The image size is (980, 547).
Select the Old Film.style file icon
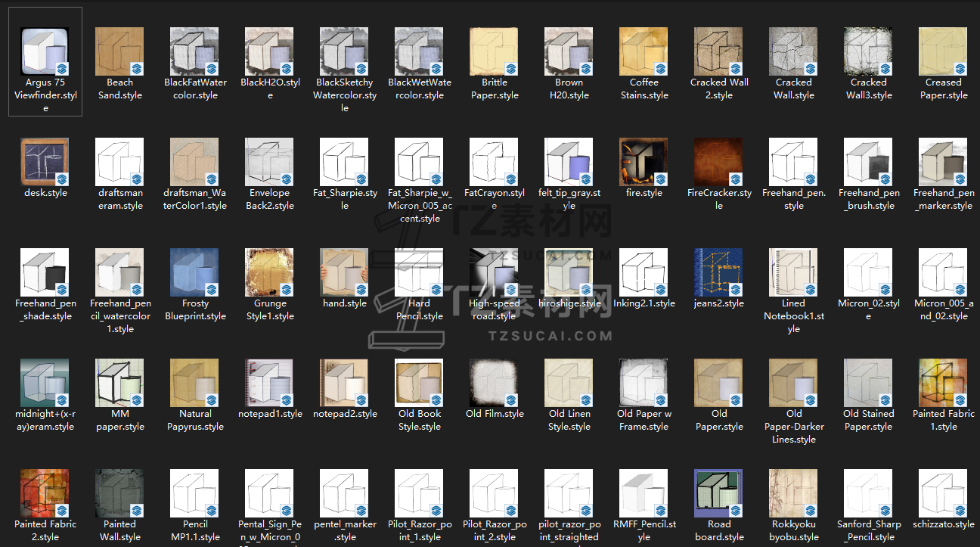tap(495, 383)
